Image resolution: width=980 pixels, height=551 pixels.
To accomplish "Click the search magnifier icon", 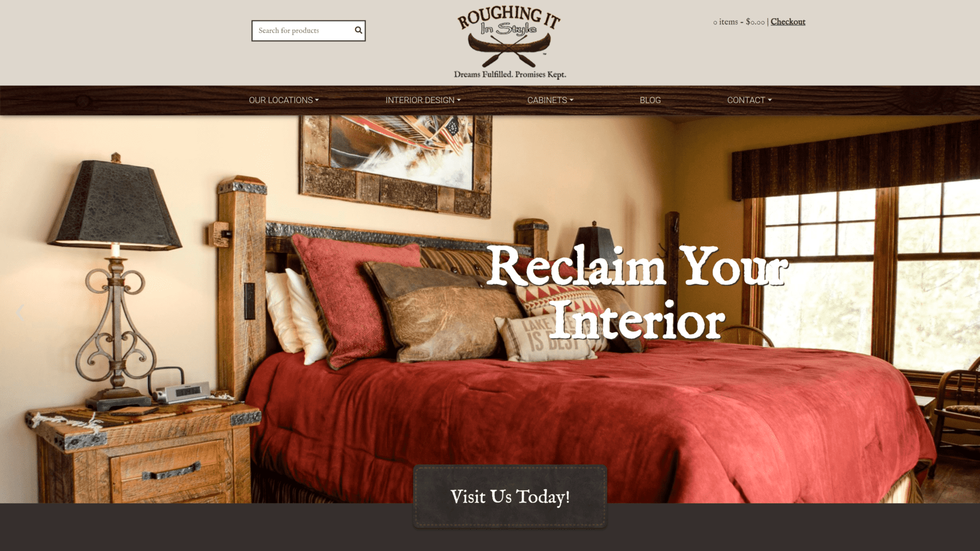I will pyautogui.click(x=358, y=30).
